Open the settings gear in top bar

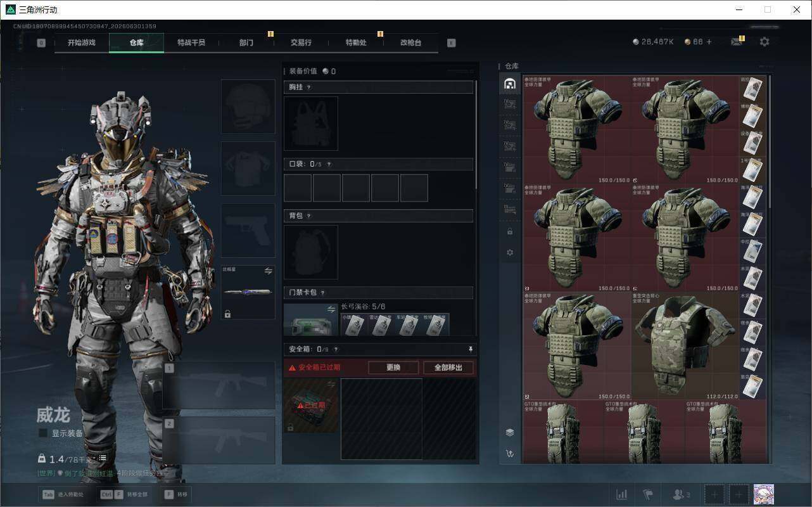click(x=764, y=42)
